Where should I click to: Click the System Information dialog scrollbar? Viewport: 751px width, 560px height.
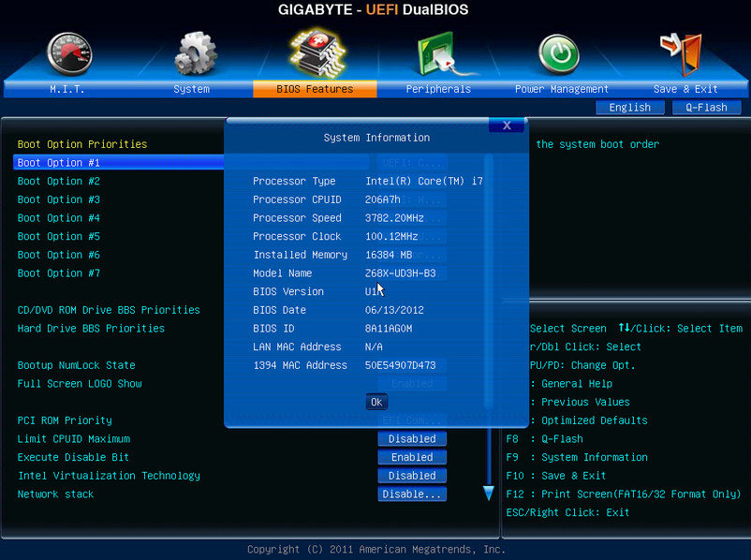[489, 282]
